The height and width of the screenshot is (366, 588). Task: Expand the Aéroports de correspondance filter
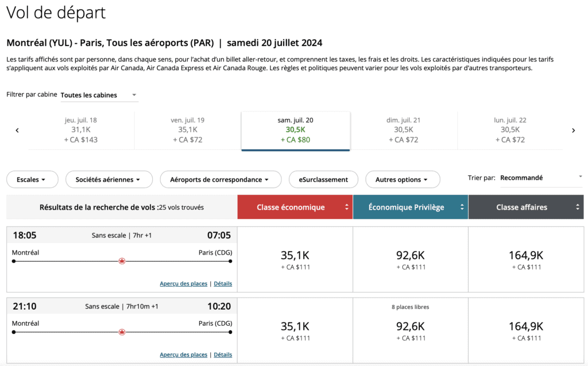coord(220,179)
